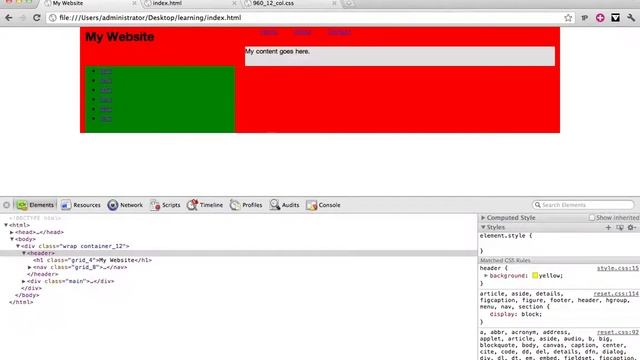Open the Timeline panel in DevTools
640x360 pixels.
click(x=205, y=205)
